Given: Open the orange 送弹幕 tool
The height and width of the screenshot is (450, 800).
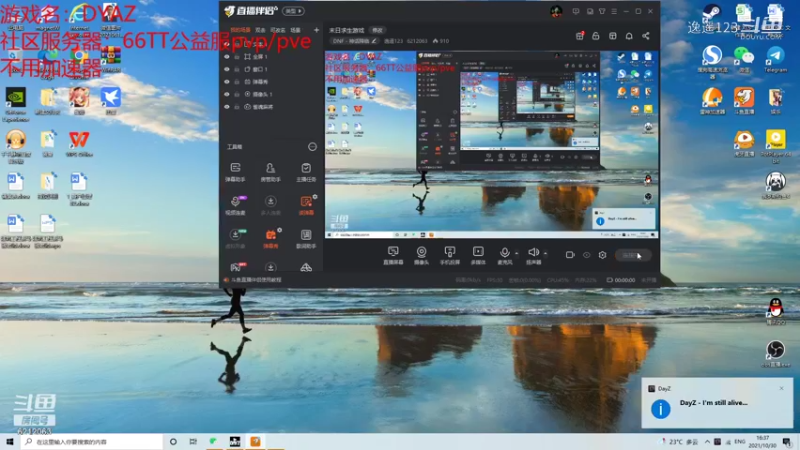Looking at the screenshot, I should point(306,205).
